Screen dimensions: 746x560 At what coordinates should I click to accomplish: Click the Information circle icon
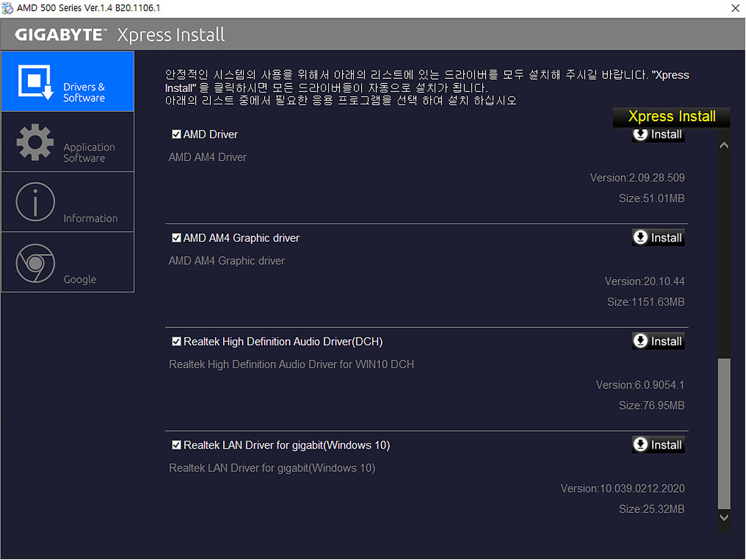(x=35, y=202)
